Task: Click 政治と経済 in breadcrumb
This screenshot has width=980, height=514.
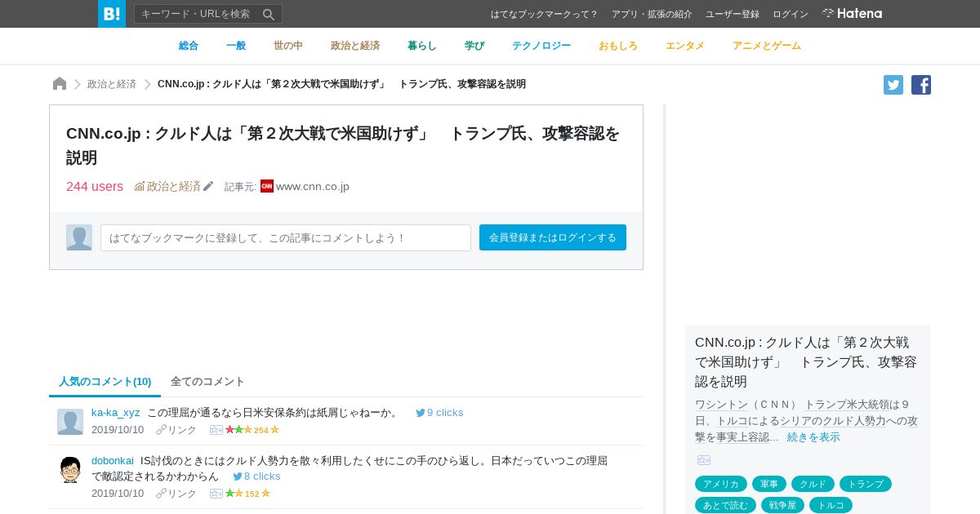Action: click(112, 84)
